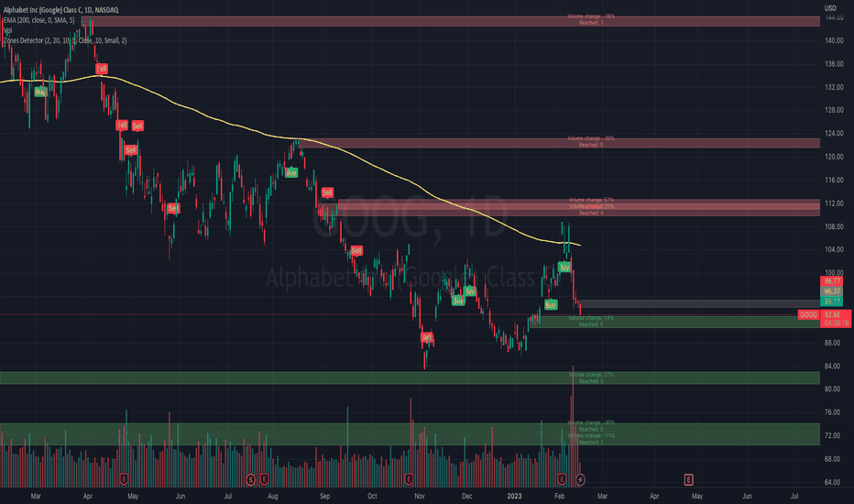
Task: Click the 96.37 gray price label
Action: (832, 291)
